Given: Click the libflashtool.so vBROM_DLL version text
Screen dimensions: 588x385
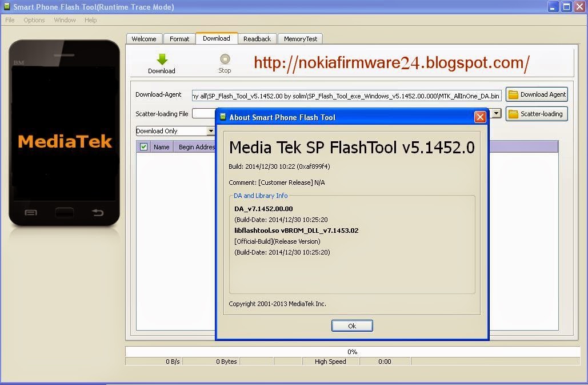Looking at the screenshot, I should 296,231.
